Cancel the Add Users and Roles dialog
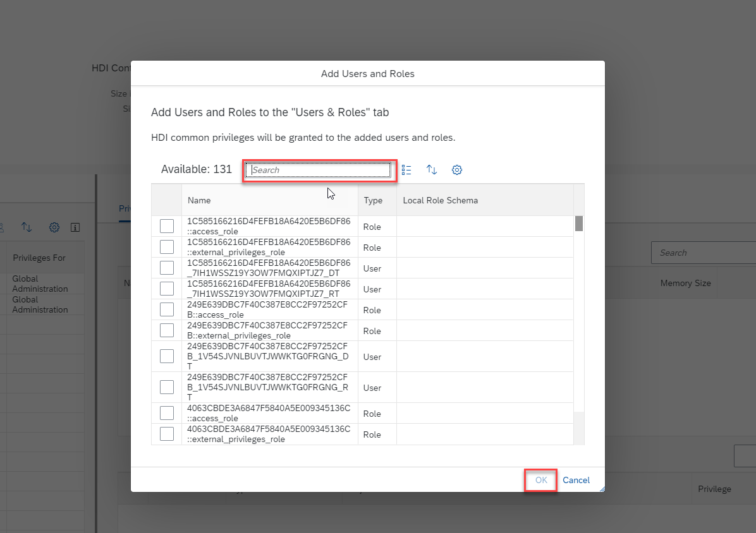The height and width of the screenshot is (533, 756). [576, 480]
